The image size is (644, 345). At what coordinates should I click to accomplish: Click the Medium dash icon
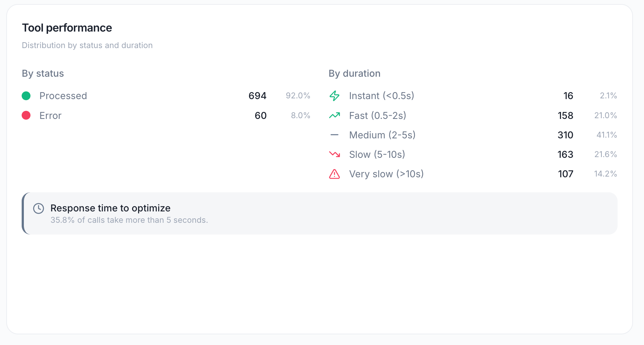point(334,135)
